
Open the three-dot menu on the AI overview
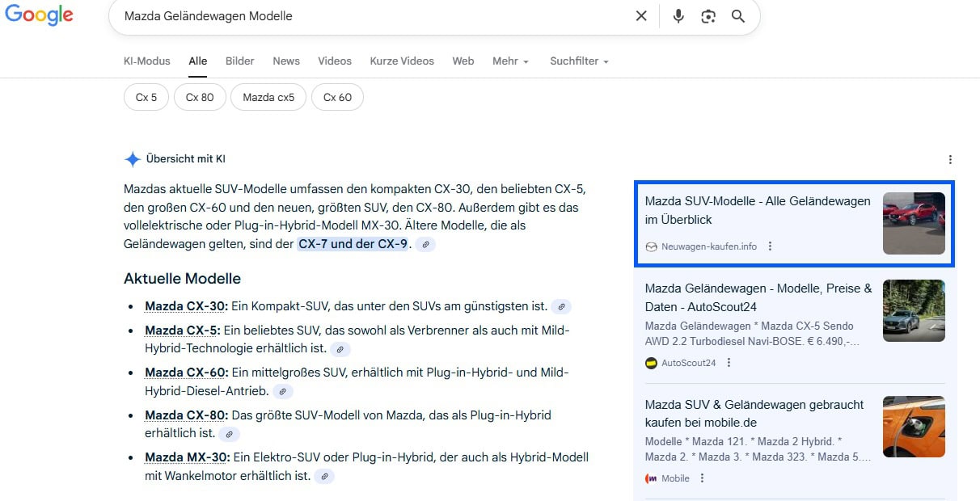[x=950, y=158]
